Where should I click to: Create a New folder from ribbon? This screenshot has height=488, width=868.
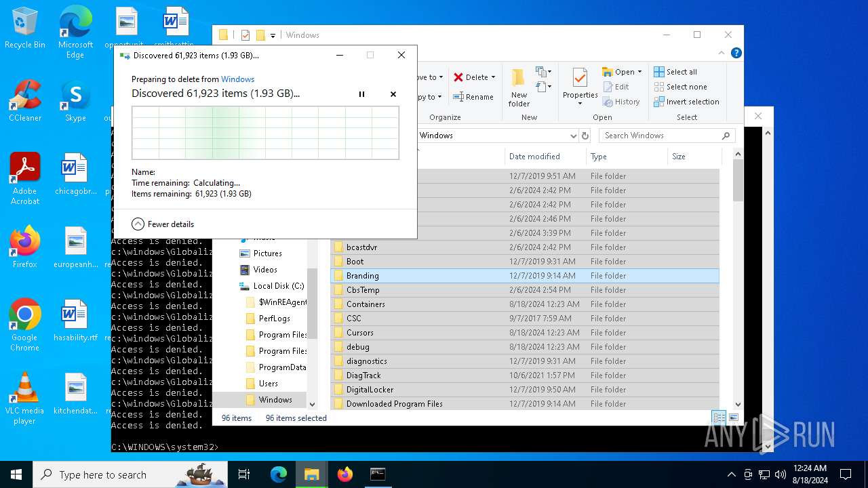click(x=519, y=87)
